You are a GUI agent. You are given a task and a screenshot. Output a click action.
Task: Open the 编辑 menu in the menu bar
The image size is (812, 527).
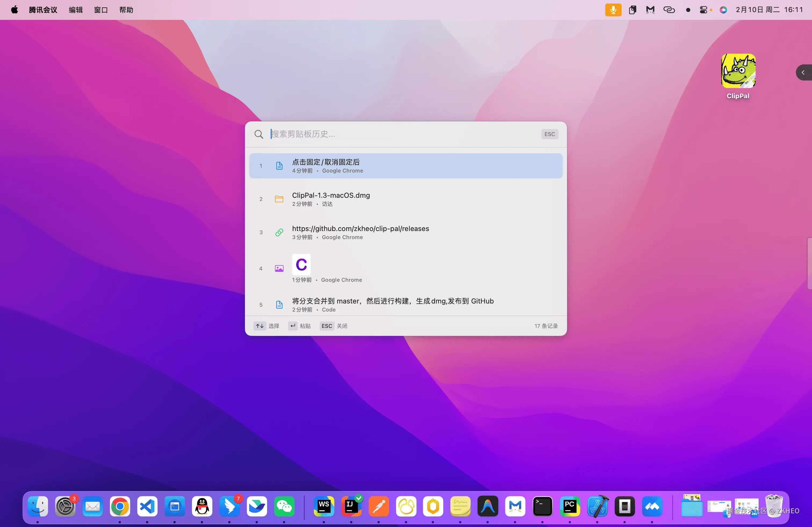[x=76, y=10]
